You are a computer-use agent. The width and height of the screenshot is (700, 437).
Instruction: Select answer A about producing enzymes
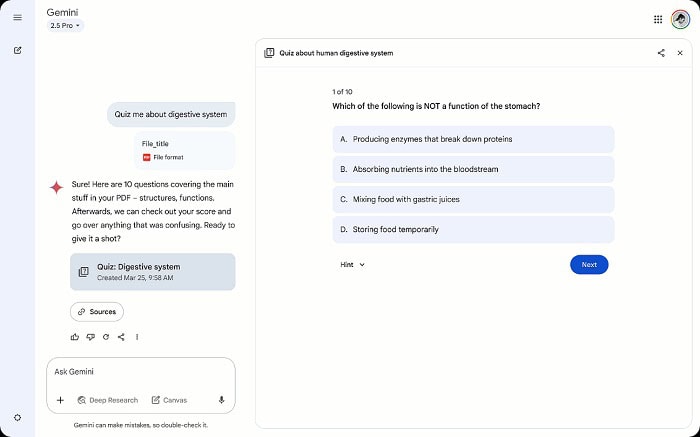pos(473,139)
